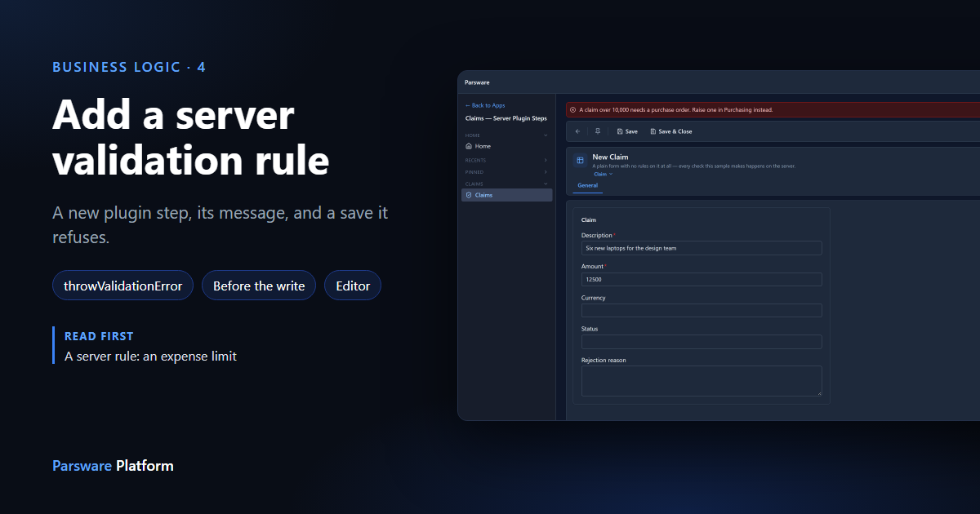Click the 'Claims — Server Plugin Steps' app title
Image resolution: width=980 pixels, height=514 pixels.
coord(506,118)
